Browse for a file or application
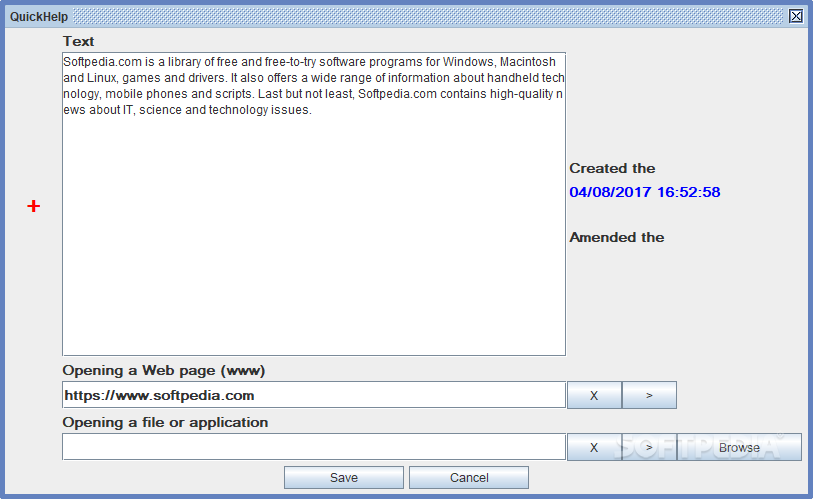The image size is (813, 499). 739,447
